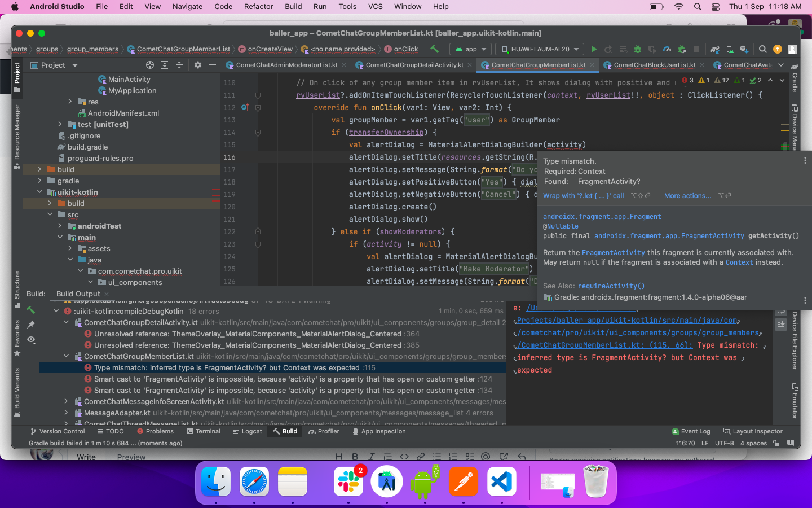Collapse the uikit-kotlin folder in tree
812x508 pixels.
39,192
